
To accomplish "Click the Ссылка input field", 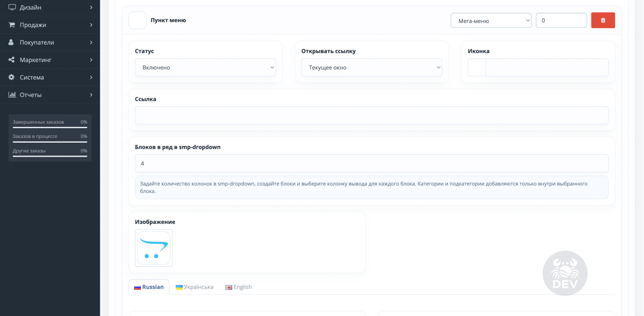I will (372, 115).
